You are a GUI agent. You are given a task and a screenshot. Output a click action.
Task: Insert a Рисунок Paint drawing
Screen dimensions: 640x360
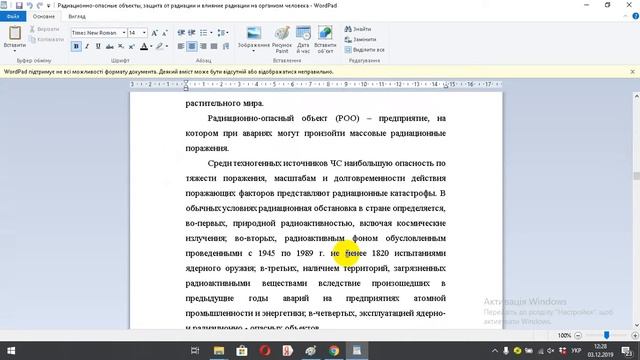[282, 40]
